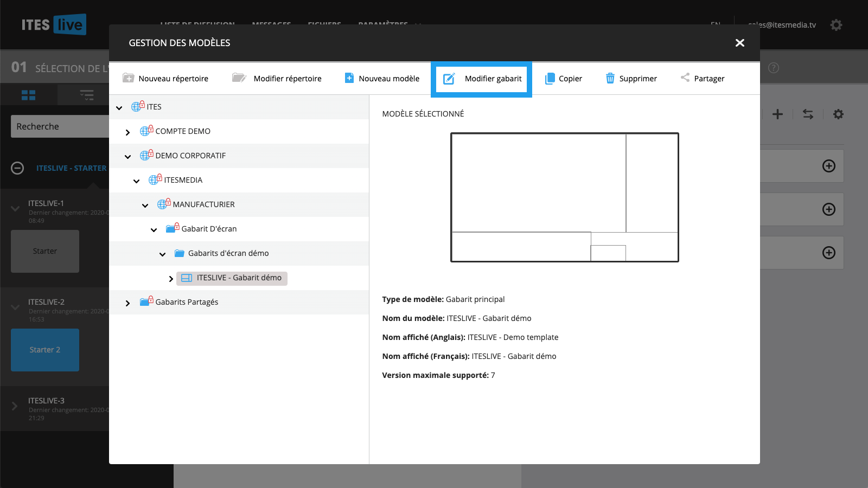Close the Gestion des modèles dialog
Screen dimensions: 868x488
click(739, 43)
